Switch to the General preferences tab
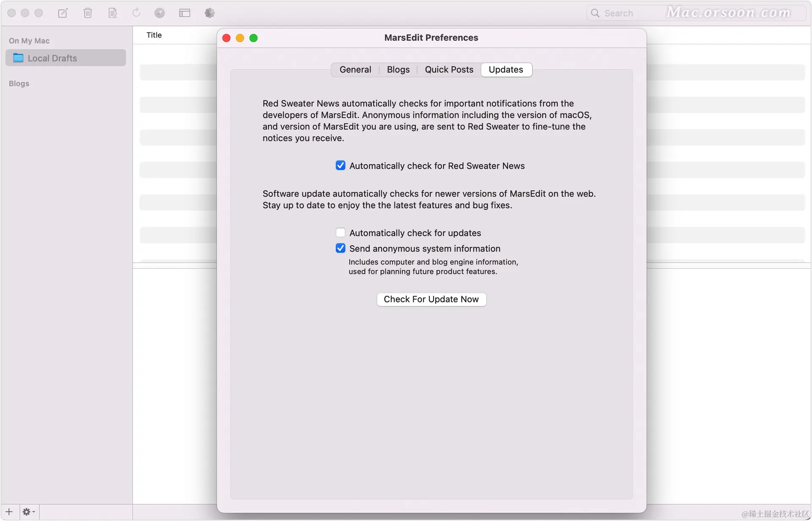Image resolution: width=812 pixels, height=521 pixels. [355, 70]
